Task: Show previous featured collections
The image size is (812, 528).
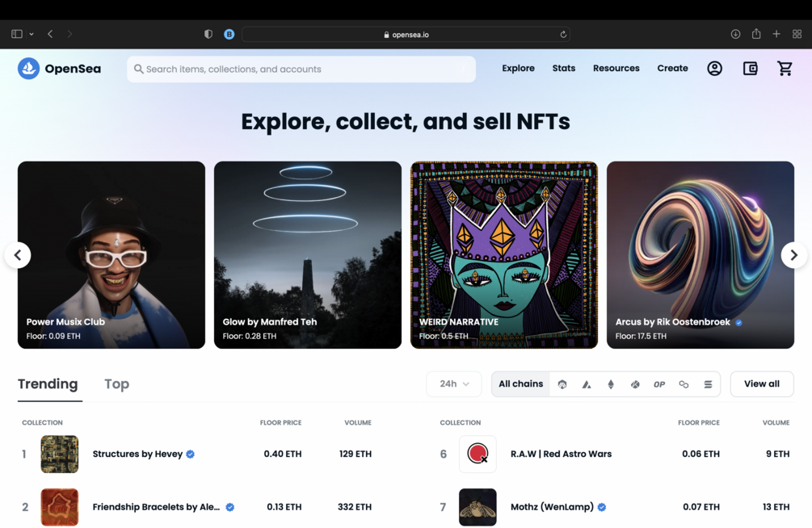Action: (x=18, y=255)
